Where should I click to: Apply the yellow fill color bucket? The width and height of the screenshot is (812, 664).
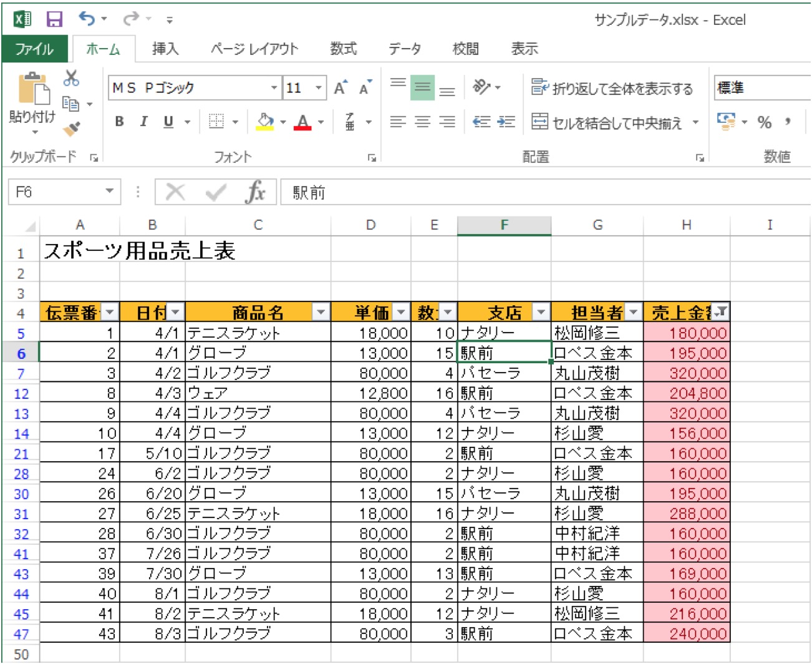(266, 122)
